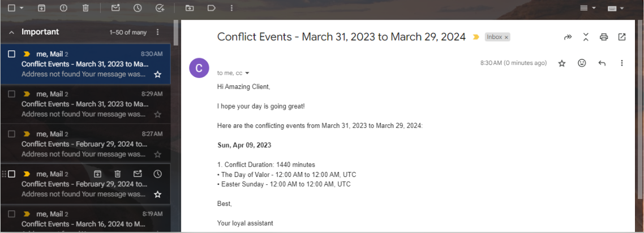
Task: Open the split pane mode dropdown
Action: pyautogui.click(x=594, y=8)
